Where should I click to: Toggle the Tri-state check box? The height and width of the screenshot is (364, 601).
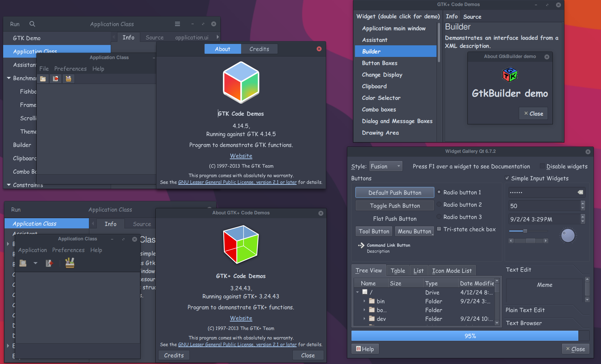(x=466, y=229)
